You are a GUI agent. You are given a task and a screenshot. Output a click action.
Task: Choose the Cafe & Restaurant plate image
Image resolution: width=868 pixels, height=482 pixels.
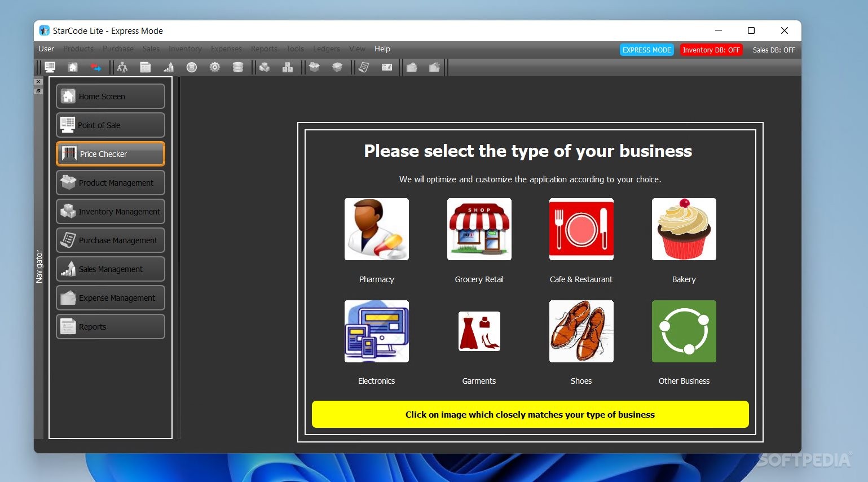[x=581, y=229]
